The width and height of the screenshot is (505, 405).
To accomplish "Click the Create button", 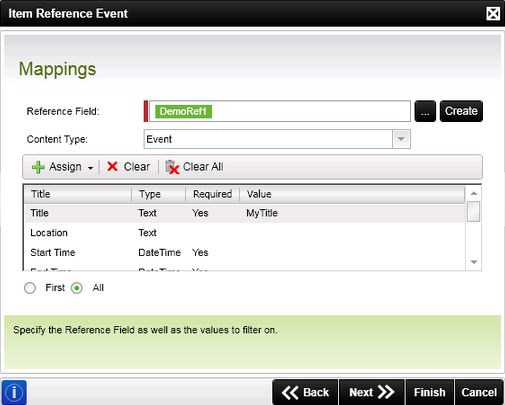I will (461, 111).
